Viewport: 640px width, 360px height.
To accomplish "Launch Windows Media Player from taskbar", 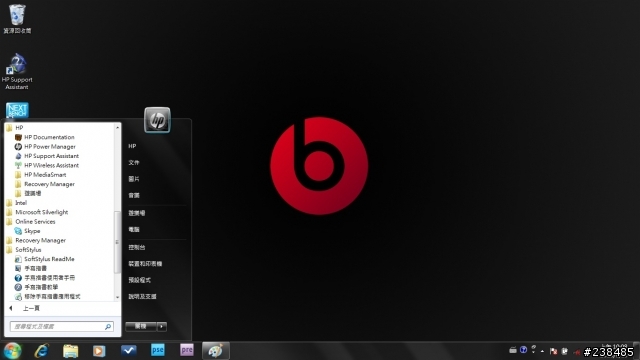I will [99, 351].
